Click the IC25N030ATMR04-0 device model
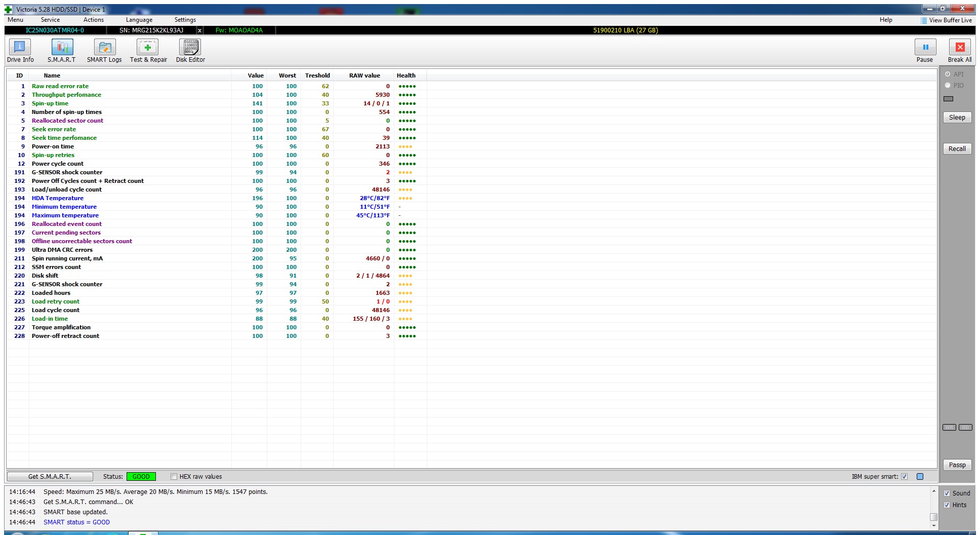This screenshot has height=535, width=980. click(55, 30)
